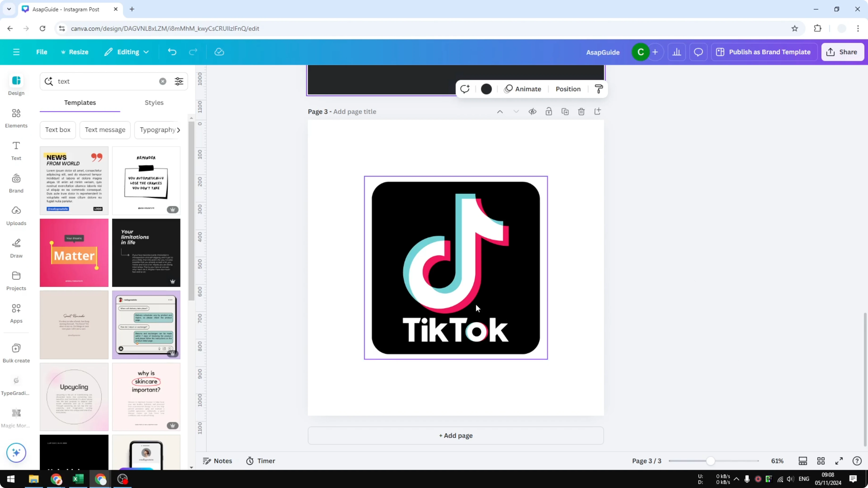Open the black color swatch in the toolbar
The width and height of the screenshot is (868, 488).
click(x=486, y=89)
